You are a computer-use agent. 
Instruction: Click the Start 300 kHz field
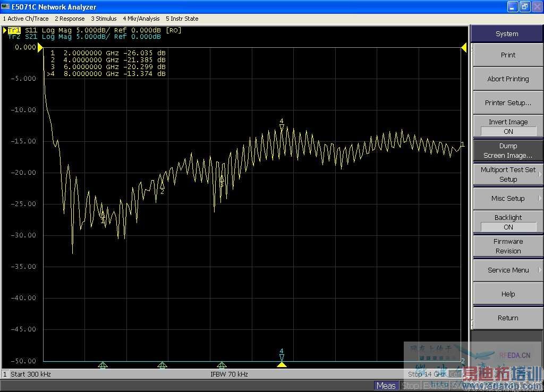tap(30, 374)
